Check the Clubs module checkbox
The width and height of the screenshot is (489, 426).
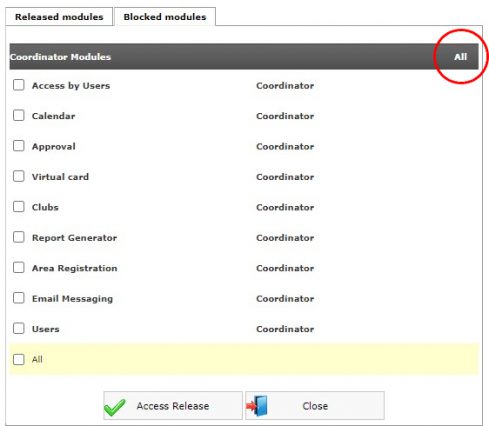(19, 207)
